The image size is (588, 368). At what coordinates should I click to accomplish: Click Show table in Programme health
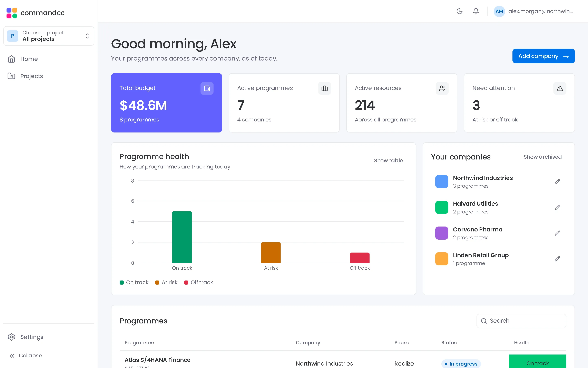pyautogui.click(x=388, y=160)
